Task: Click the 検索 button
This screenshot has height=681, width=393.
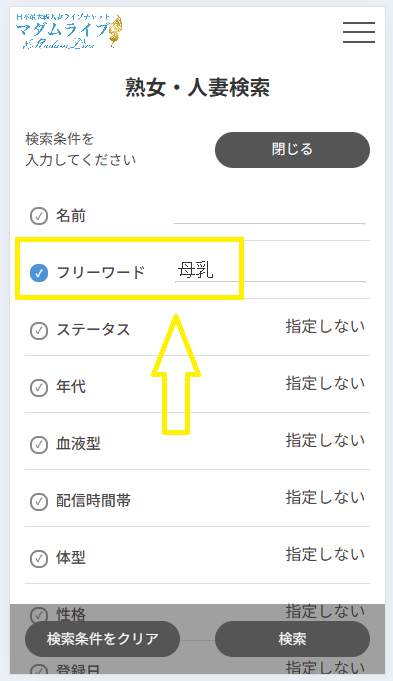Action: click(292, 639)
